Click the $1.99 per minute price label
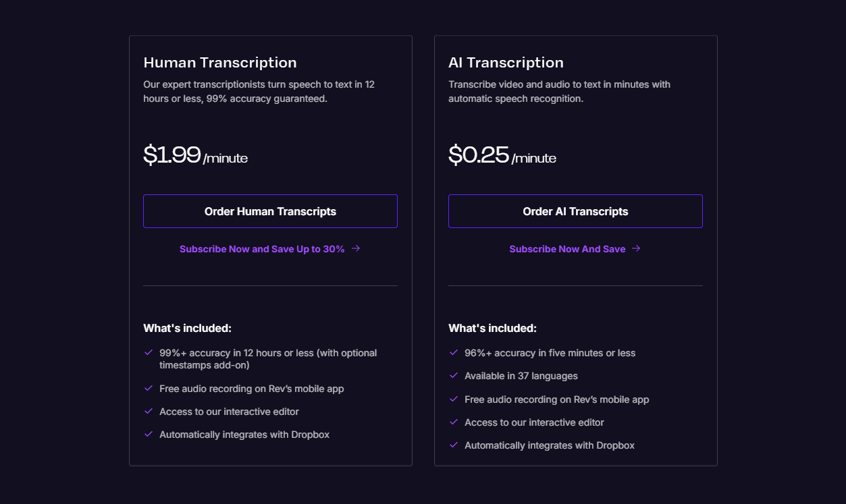This screenshot has width=846, height=504. coord(195,155)
